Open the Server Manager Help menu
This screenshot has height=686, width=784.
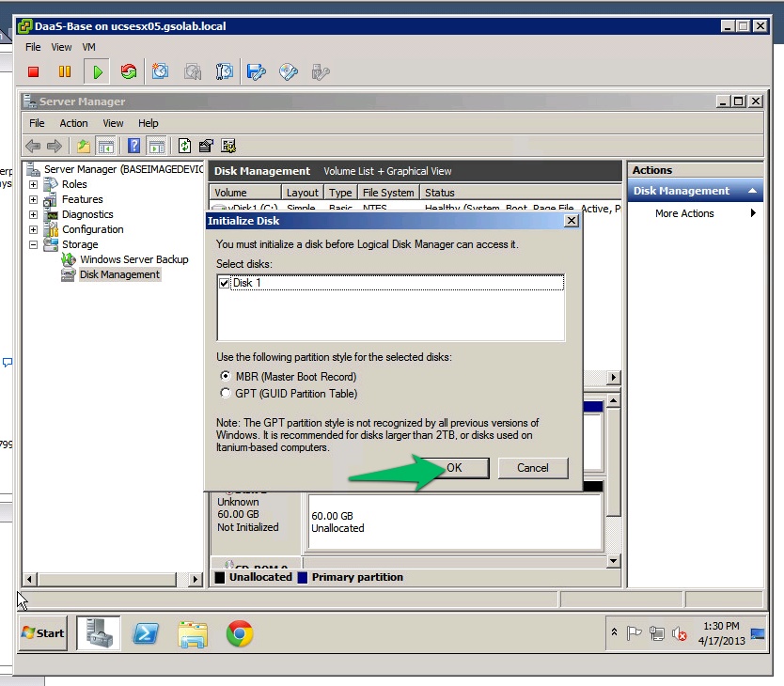point(148,123)
